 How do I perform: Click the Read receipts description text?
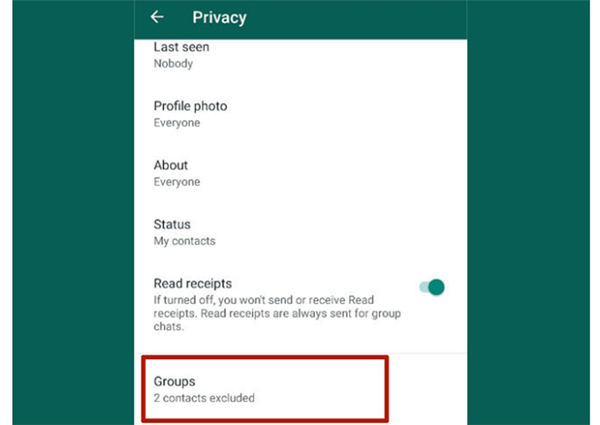point(277,313)
